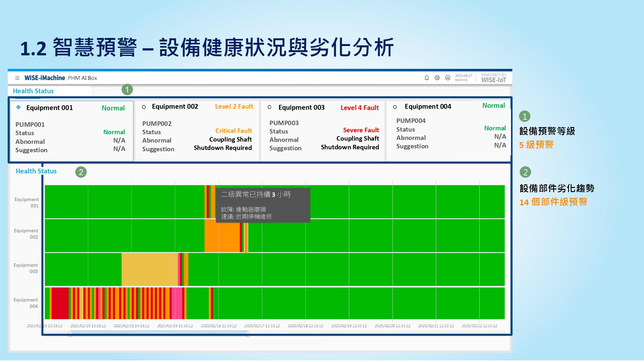The width and height of the screenshot is (644, 362).
Task: Click the Level 2 Fault label
Action: (234, 107)
